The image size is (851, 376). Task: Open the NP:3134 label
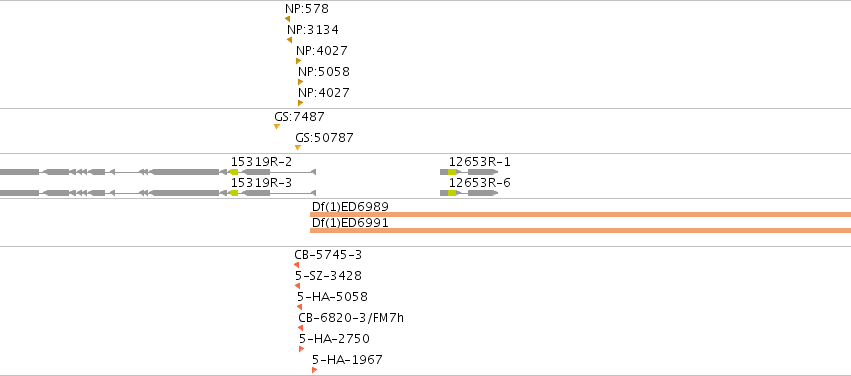(313, 30)
